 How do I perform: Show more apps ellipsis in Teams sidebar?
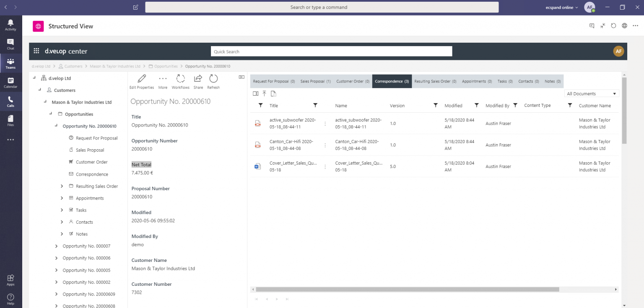[10, 140]
